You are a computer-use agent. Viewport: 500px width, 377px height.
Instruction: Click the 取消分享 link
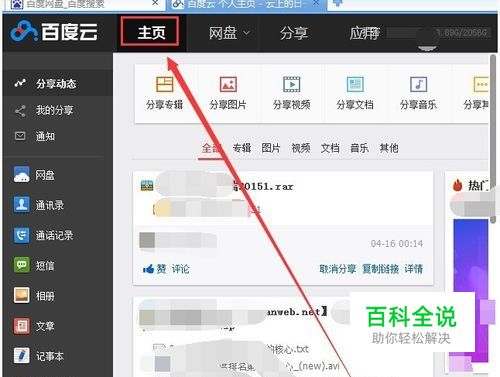(338, 269)
